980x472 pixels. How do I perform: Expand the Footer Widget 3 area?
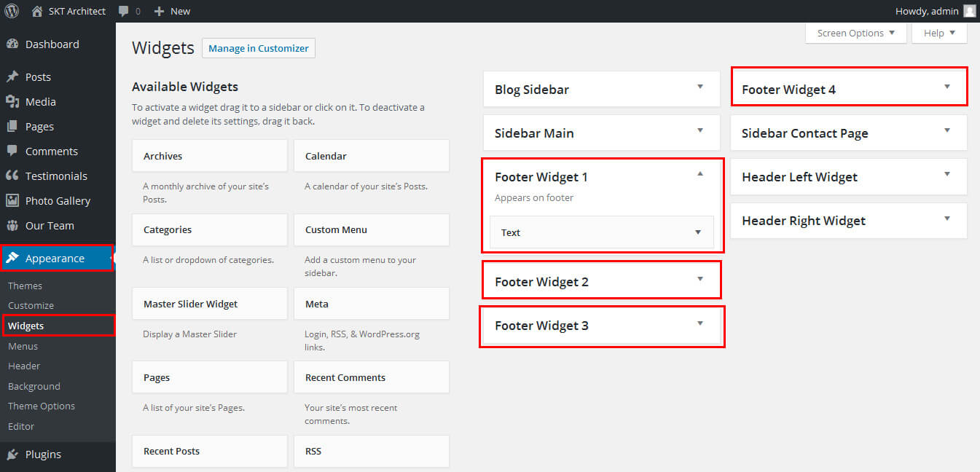[700, 323]
